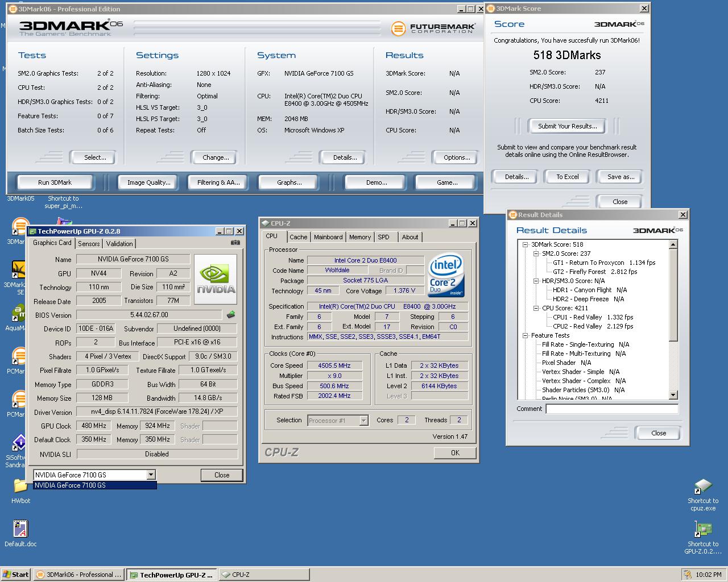
Task: Open the About tab in CPU-Z
Action: pyautogui.click(x=409, y=237)
